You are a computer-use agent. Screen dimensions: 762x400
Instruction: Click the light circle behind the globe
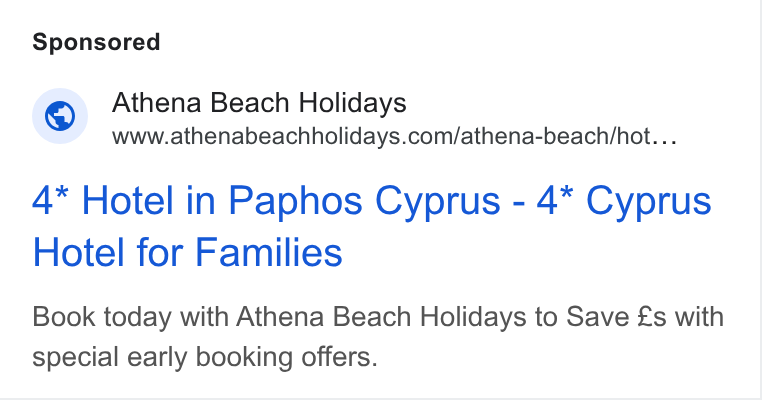pos(60,116)
